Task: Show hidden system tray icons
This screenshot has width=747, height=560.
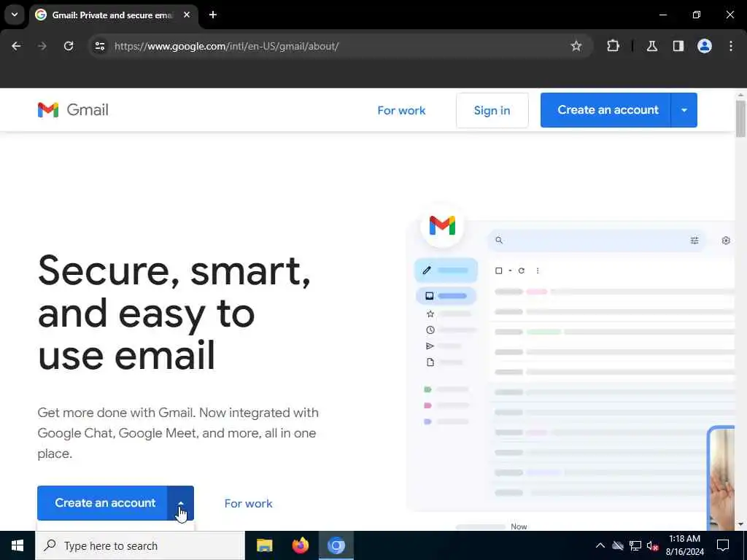Action: pyautogui.click(x=600, y=545)
